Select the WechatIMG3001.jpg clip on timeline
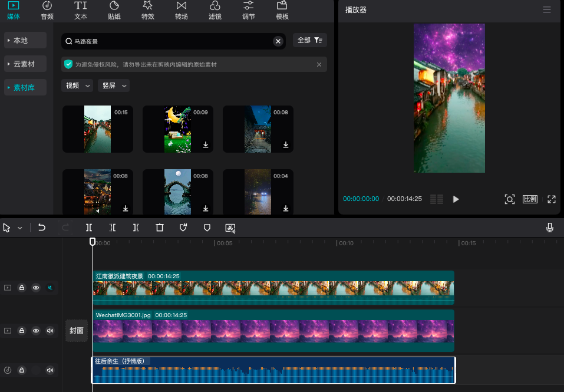The height and width of the screenshot is (392, 564). tap(273, 330)
